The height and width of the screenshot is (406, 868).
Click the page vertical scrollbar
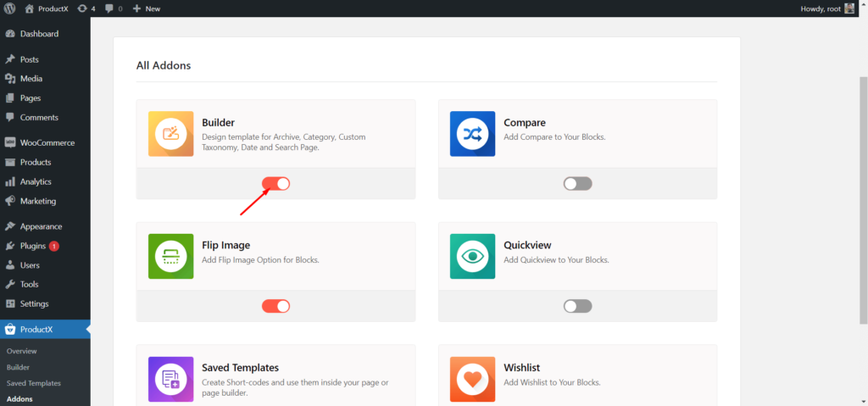863,199
